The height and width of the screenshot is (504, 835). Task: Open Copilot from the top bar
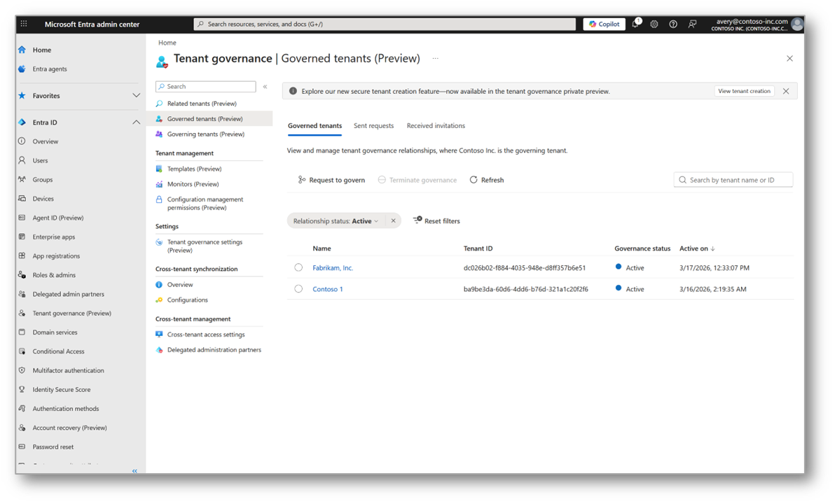tap(604, 24)
